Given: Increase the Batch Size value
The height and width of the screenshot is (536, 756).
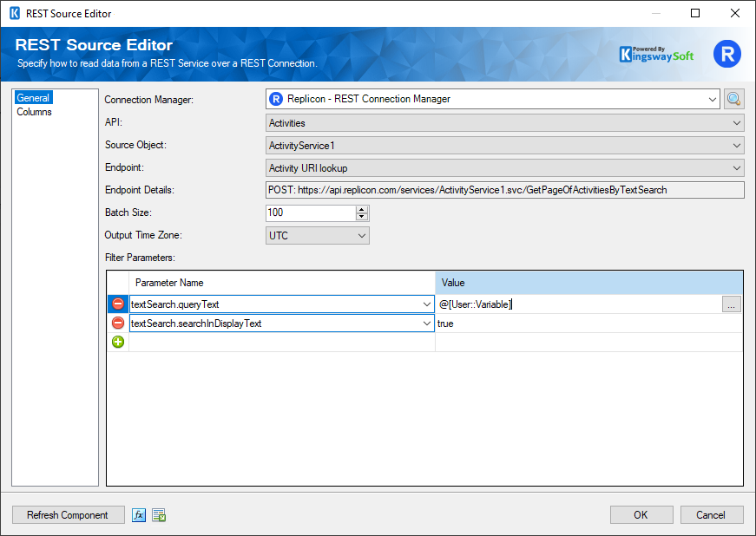Looking at the screenshot, I should click(x=362, y=209).
